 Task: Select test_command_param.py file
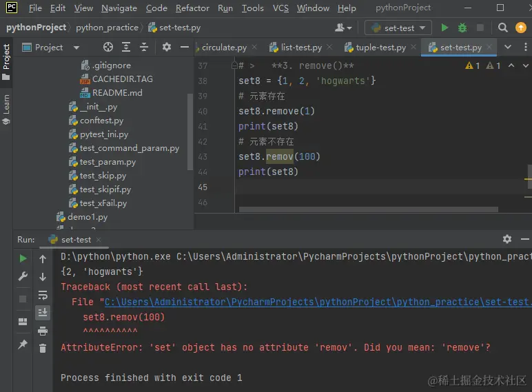coord(124,148)
